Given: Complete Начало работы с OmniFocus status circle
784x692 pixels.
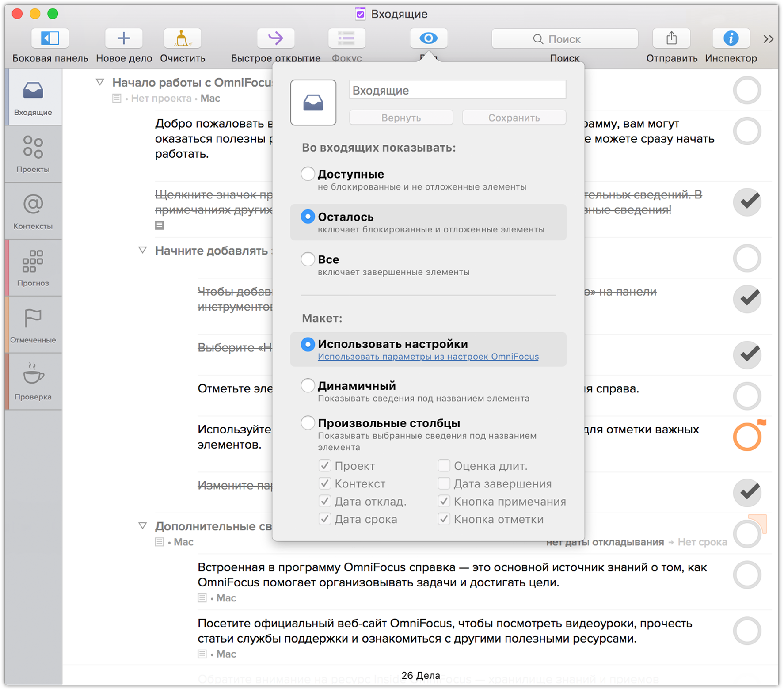Looking at the screenshot, I should [x=747, y=90].
